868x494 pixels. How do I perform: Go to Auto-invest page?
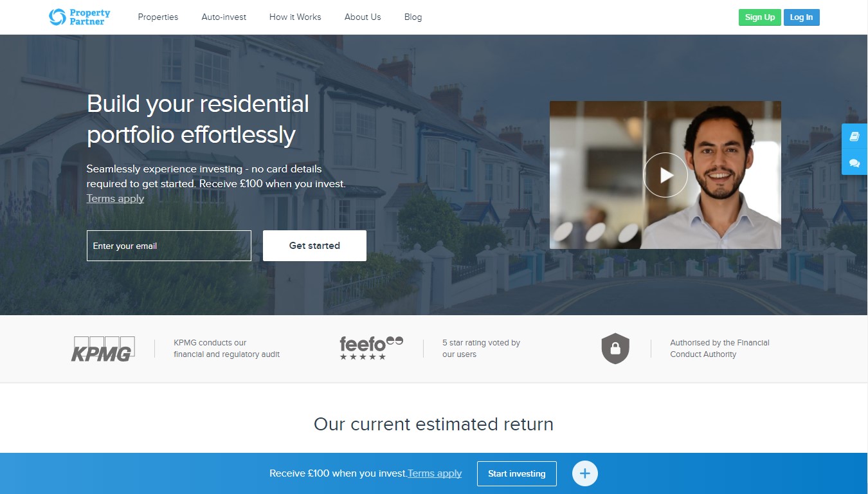tap(224, 17)
